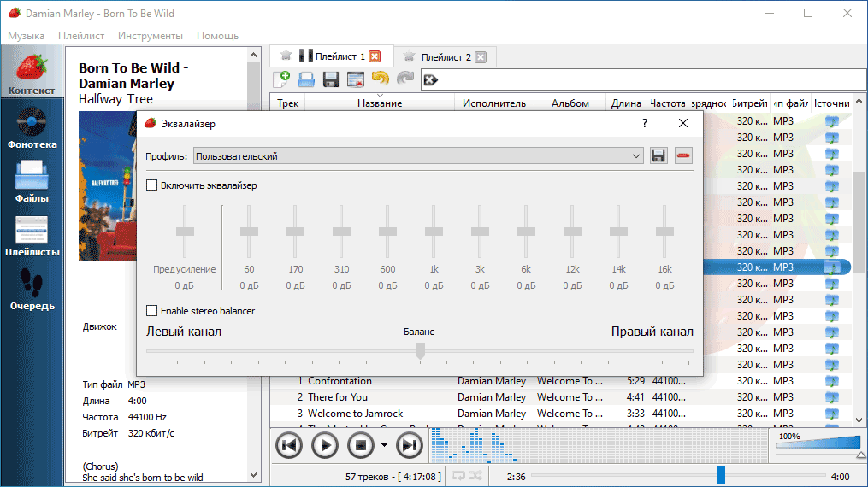Open the Контекст sidebar panel
The height and width of the screenshot is (487, 868).
pyautogui.click(x=32, y=73)
